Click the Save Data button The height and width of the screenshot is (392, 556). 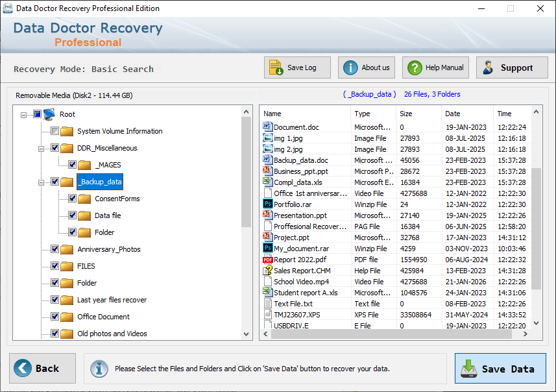tap(500, 369)
